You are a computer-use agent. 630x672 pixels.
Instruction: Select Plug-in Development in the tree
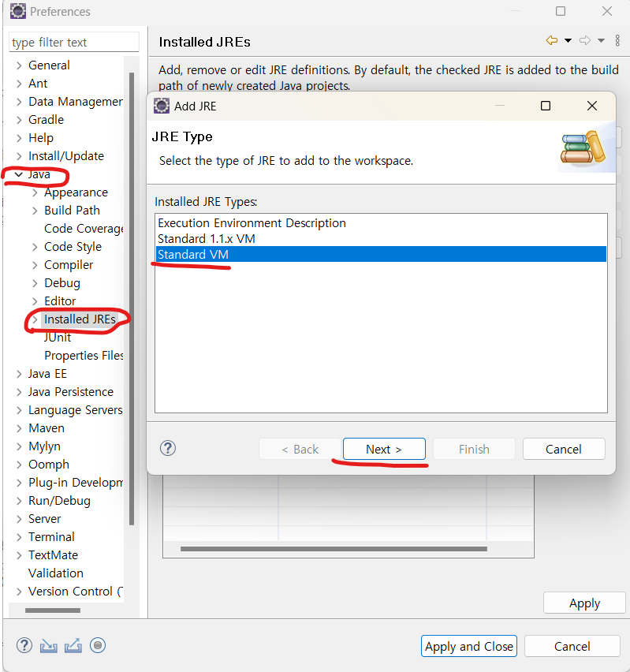click(x=76, y=483)
